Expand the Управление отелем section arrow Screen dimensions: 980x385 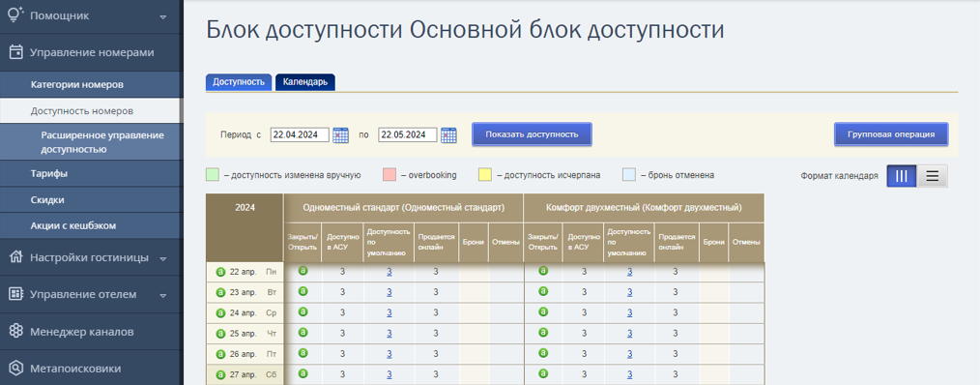(163, 295)
